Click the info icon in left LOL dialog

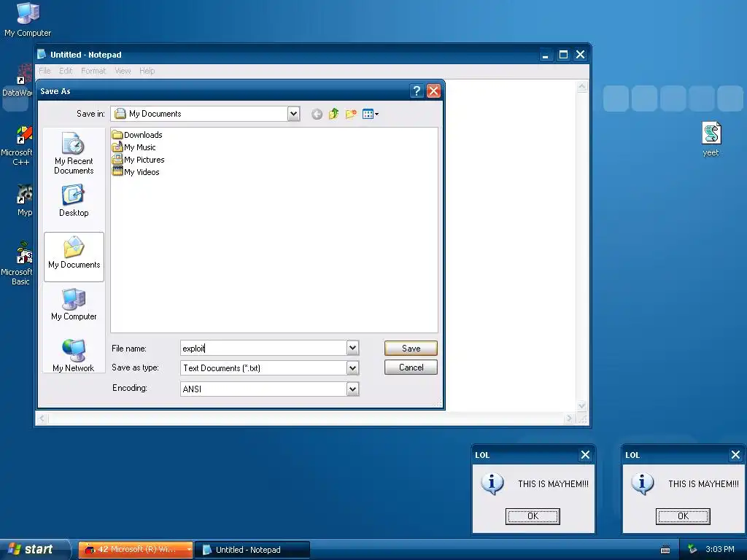coord(492,484)
